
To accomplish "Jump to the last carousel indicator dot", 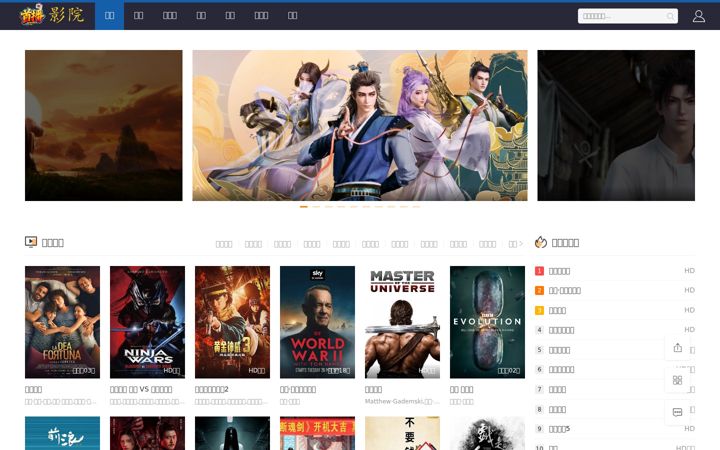I will click(416, 207).
